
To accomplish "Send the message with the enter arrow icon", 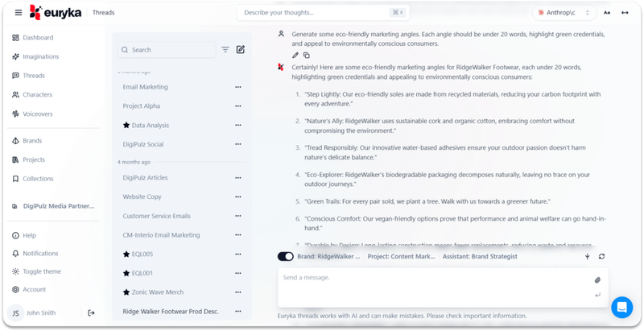I will click(x=597, y=295).
